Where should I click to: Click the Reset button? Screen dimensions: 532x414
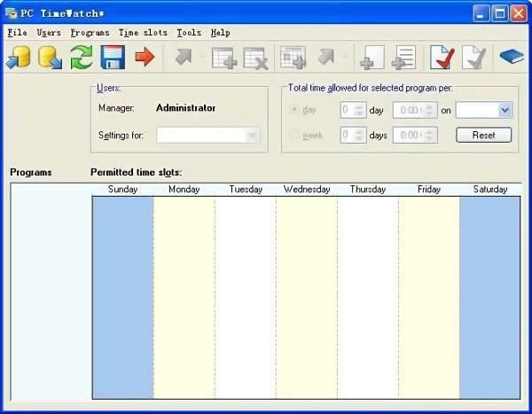[x=483, y=135]
